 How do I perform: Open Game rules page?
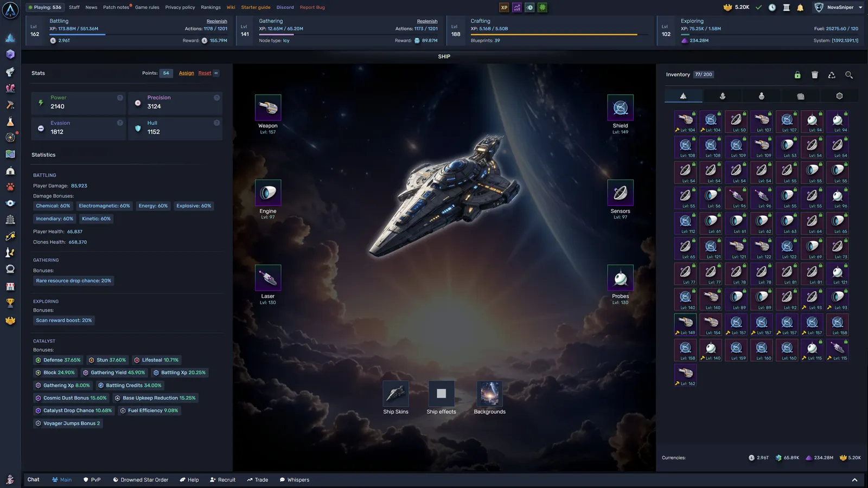[x=147, y=8]
